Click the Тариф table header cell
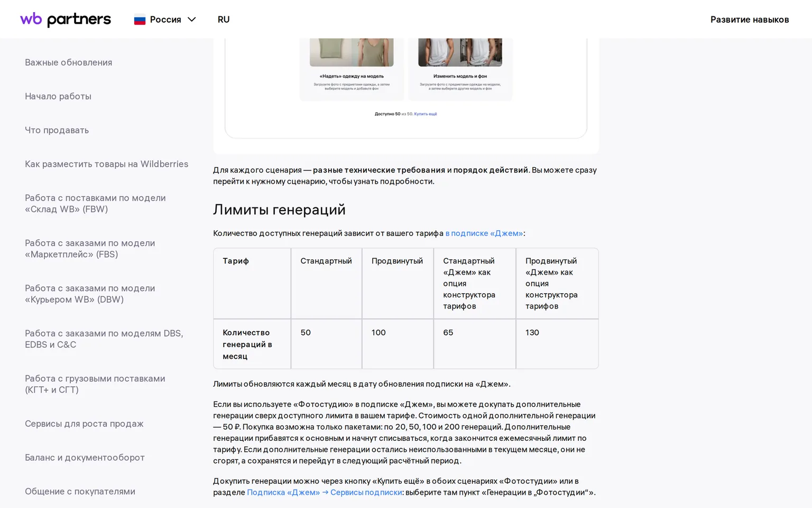Screen dimensions: 812x508 (x=252, y=284)
